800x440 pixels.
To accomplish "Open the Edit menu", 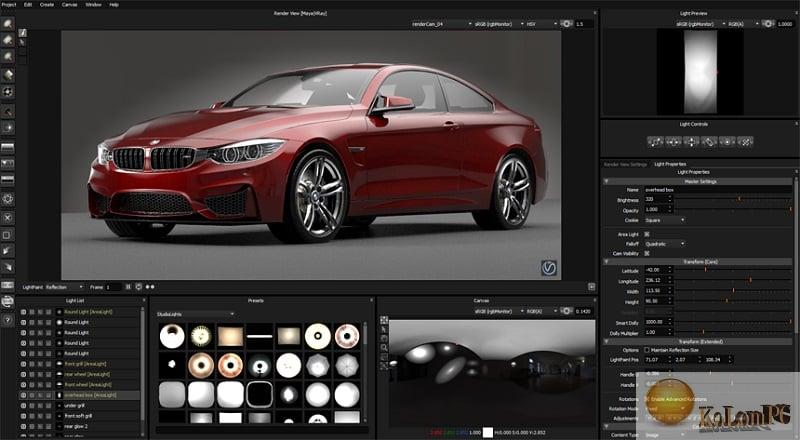I will coord(28,4).
